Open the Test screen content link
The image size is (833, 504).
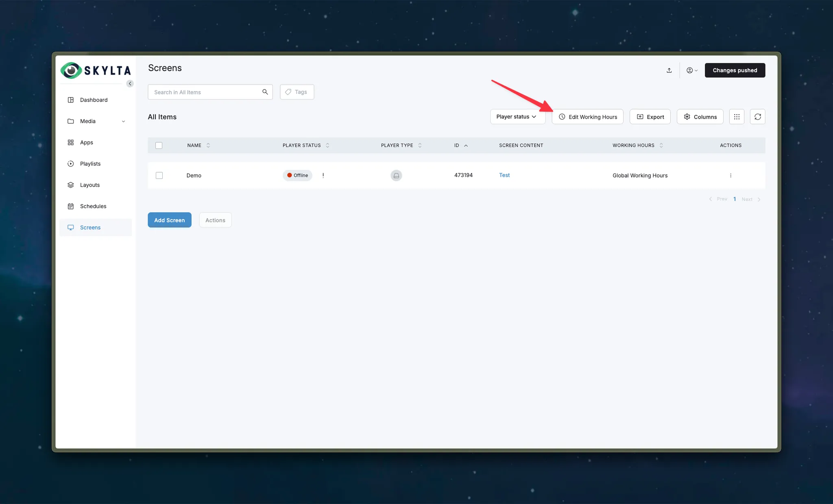pyautogui.click(x=504, y=175)
